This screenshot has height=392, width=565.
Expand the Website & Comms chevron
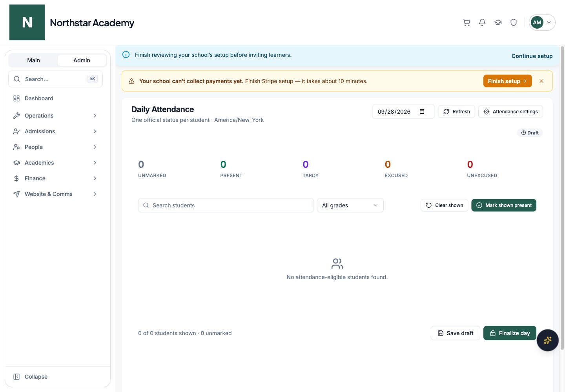[95, 194]
